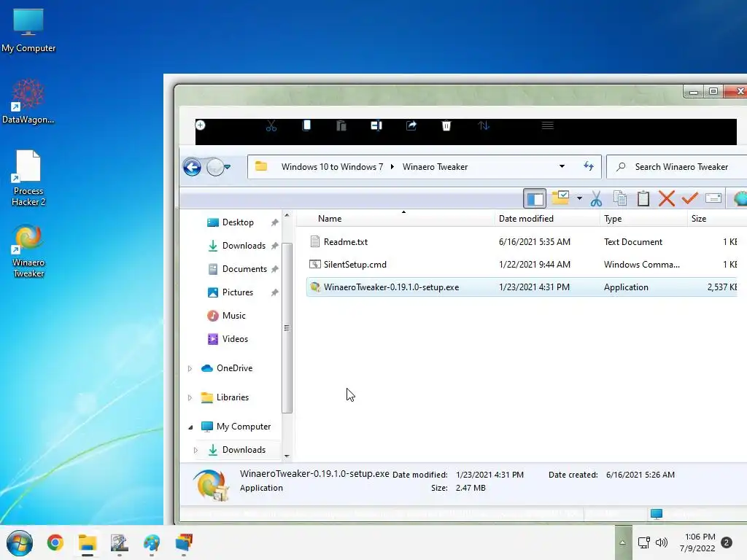Click the Copy icon in black ribbon

306,125
